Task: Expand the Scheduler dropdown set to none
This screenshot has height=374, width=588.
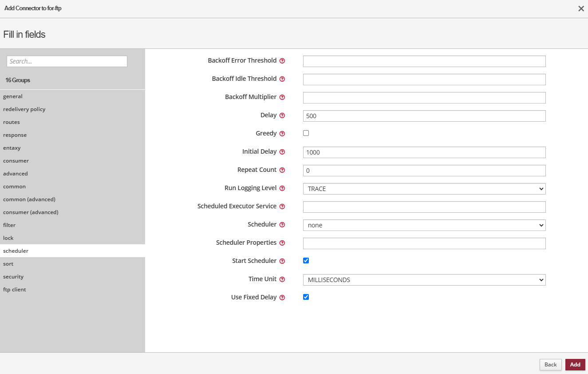Action: click(x=424, y=225)
